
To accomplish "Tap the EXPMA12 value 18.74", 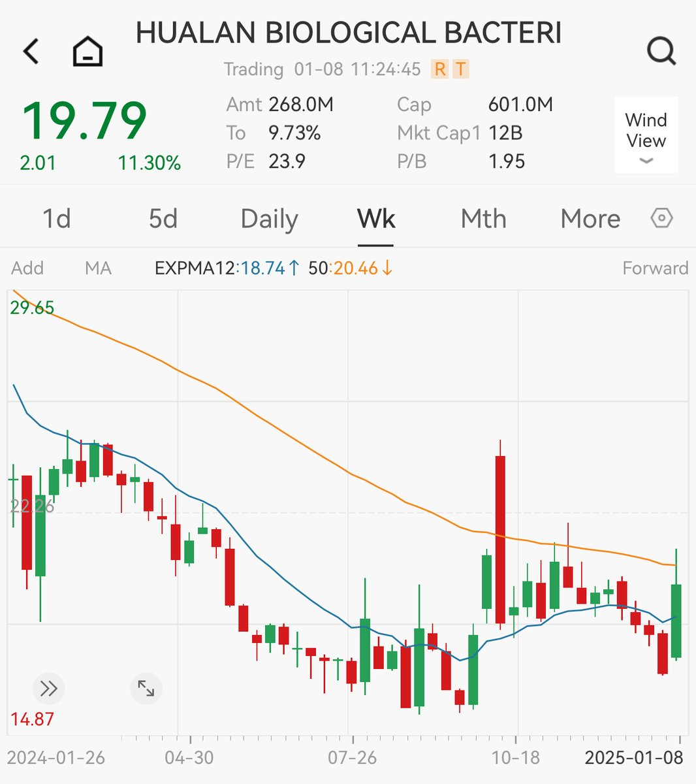I will [263, 269].
